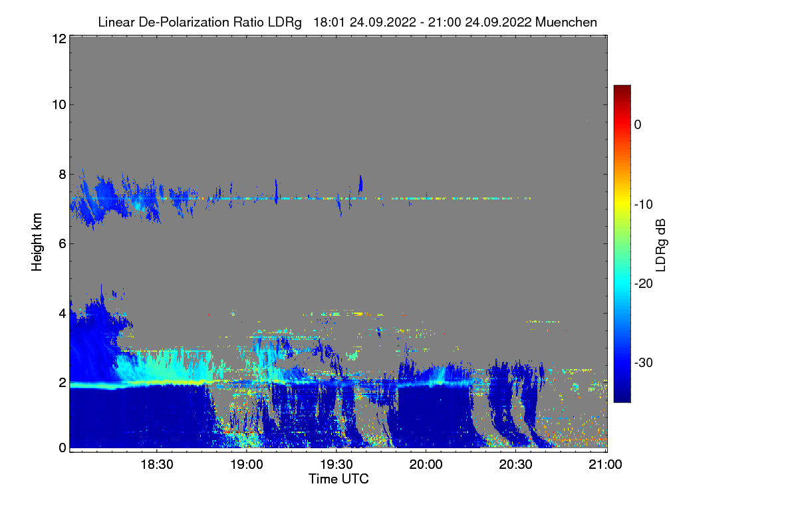Image resolution: width=798 pixels, height=532 pixels.
Task: Click the "19:30" time axis label
Action: pos(336,464)
